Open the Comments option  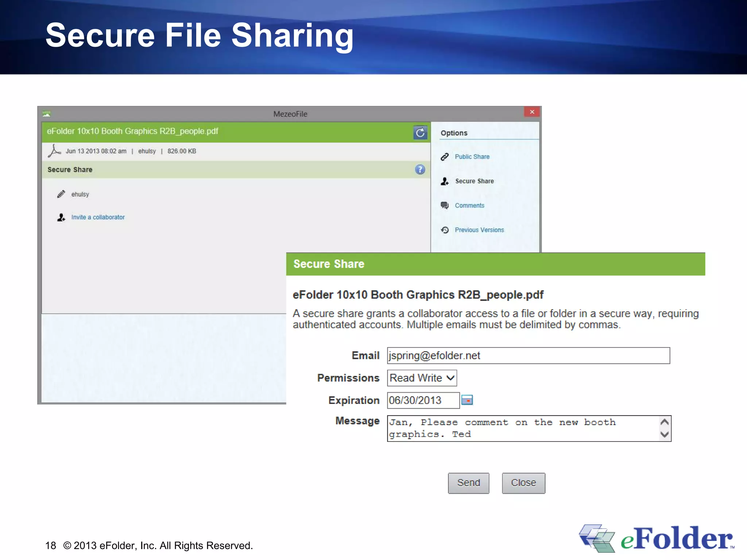click(469, 206)
